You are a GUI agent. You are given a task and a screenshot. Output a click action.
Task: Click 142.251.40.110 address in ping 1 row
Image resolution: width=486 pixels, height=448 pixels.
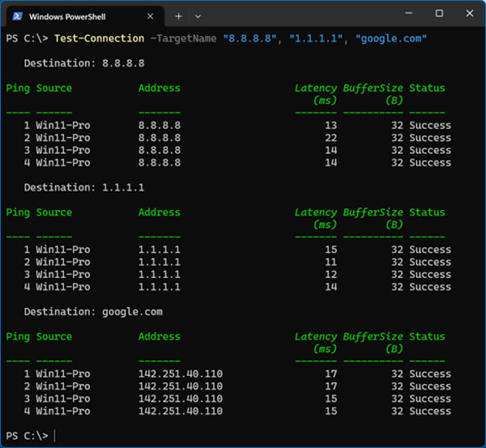tap(181, 374)
